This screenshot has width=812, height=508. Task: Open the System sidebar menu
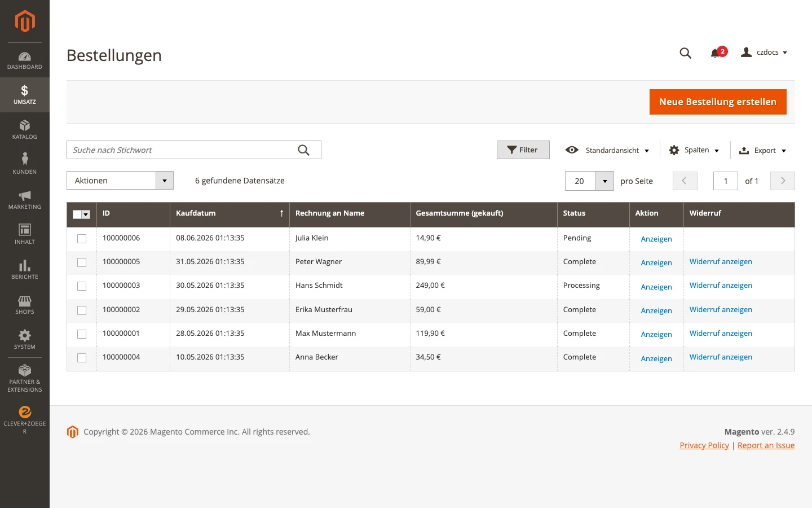(25, 340)
